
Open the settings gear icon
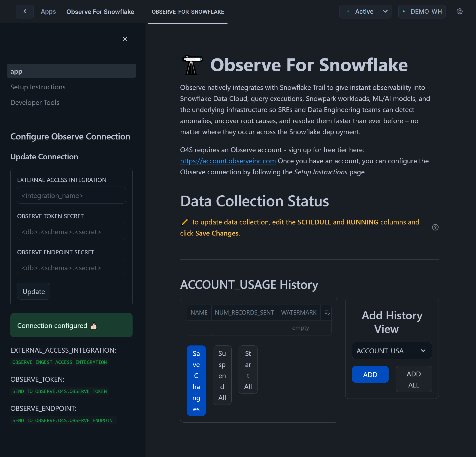point(459,11)
